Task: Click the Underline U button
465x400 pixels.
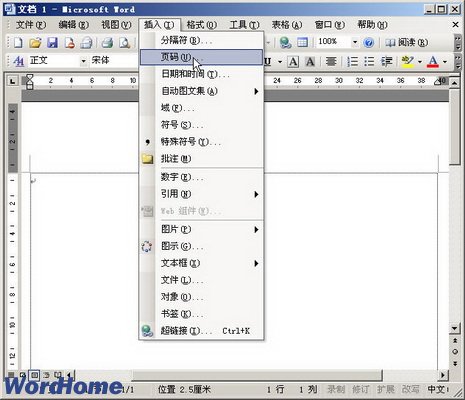Action: (268, 61)
